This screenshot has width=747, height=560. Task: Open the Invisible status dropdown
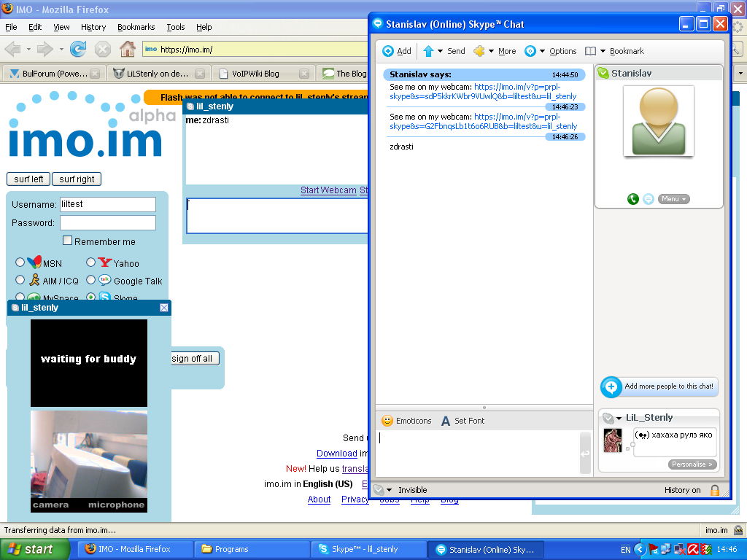[x=390, y=490]
